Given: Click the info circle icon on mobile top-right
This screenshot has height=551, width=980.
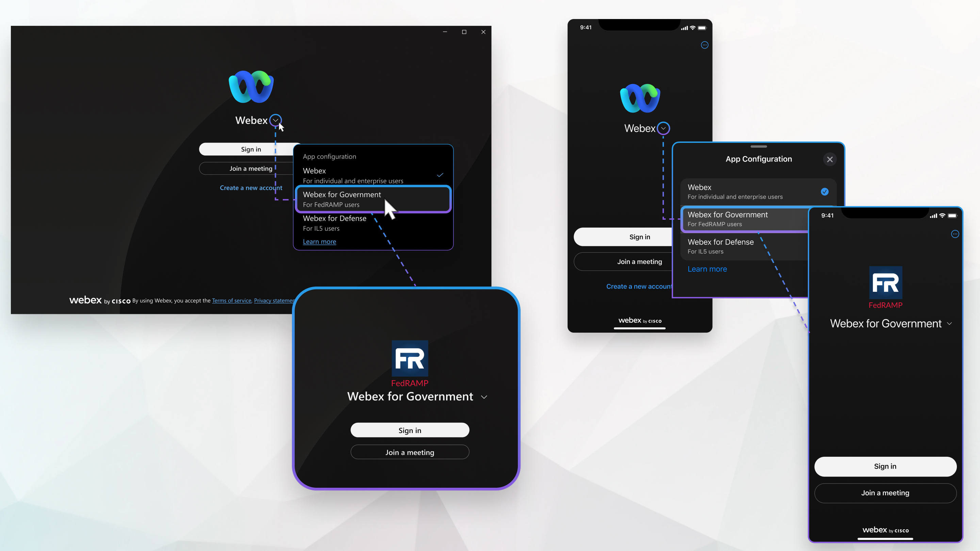Looking at the screenshot, I should pos(705,45).
